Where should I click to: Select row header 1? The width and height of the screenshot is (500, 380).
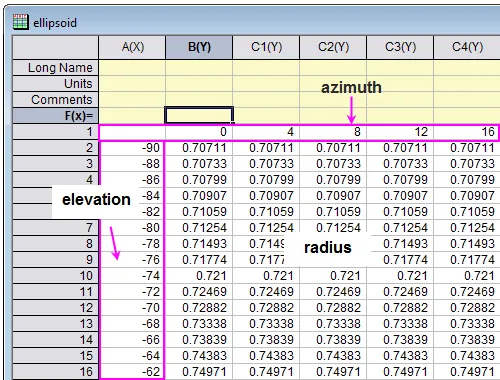point(56,132)
